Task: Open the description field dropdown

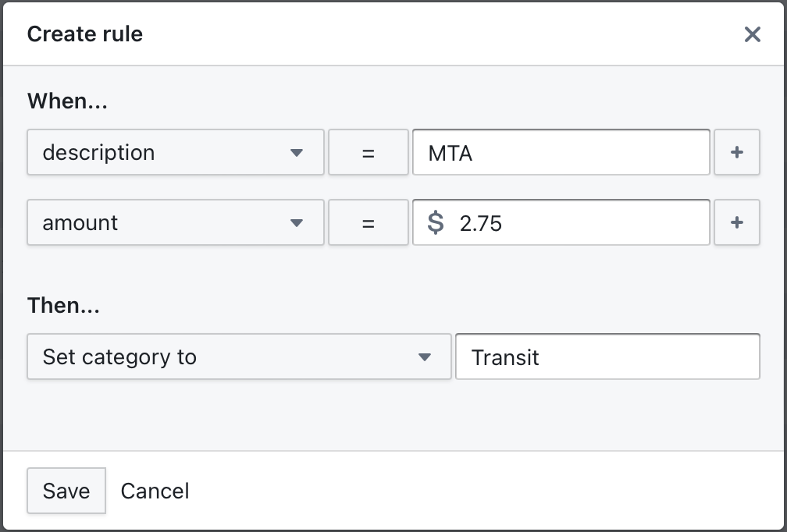Action: (176, 152)
